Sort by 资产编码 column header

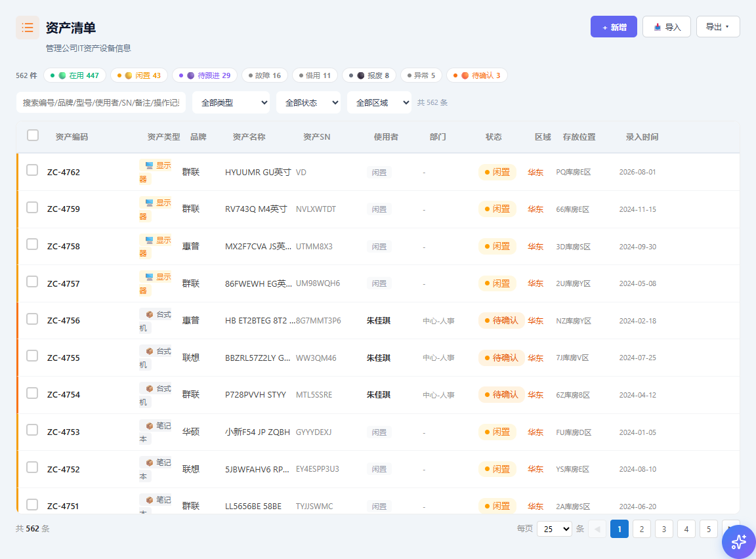coord(72,137)
